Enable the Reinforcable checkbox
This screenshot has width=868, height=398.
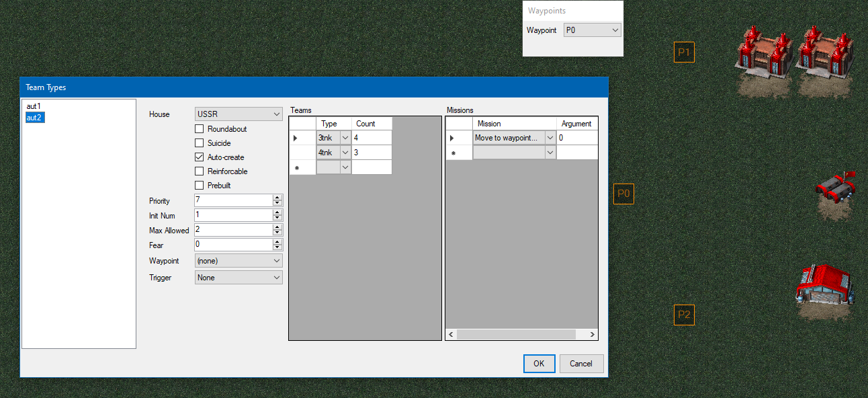(x=199, y=171)
